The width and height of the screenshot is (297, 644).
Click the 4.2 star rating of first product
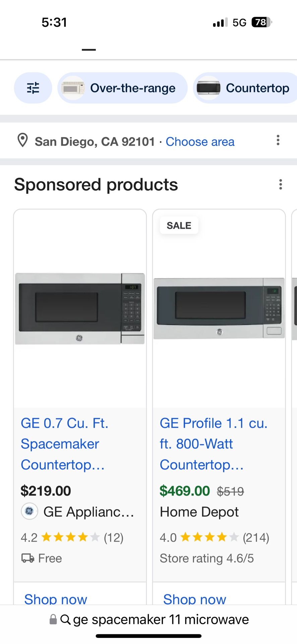[72, 537]
